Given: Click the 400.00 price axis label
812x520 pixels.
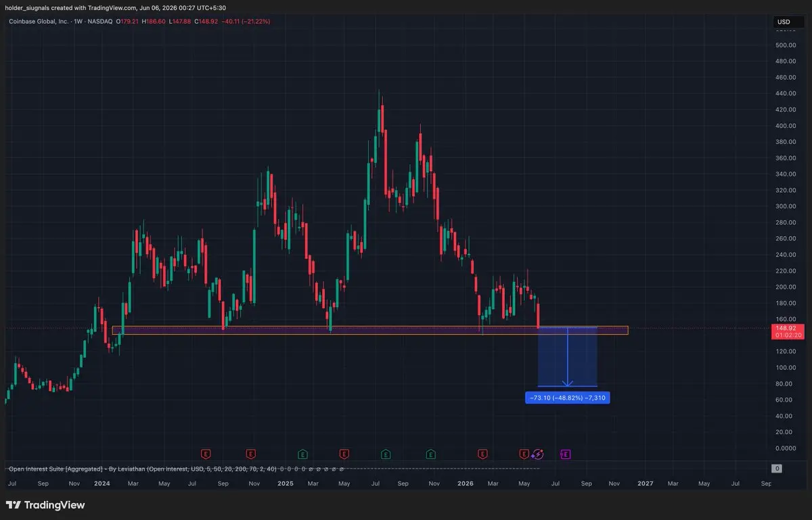Looking at the screenshot, I should tap(786, 126).
